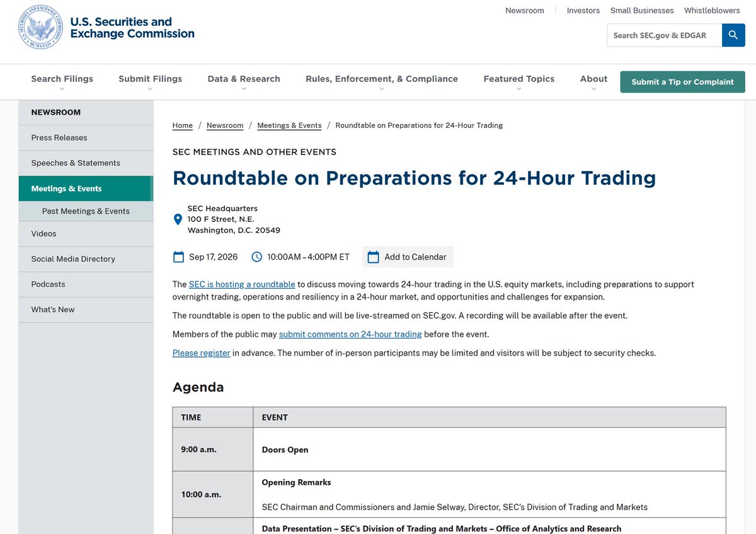Open What's New in the sidebar
This screenshot has width=756, height=534.
tap(86, 310)
